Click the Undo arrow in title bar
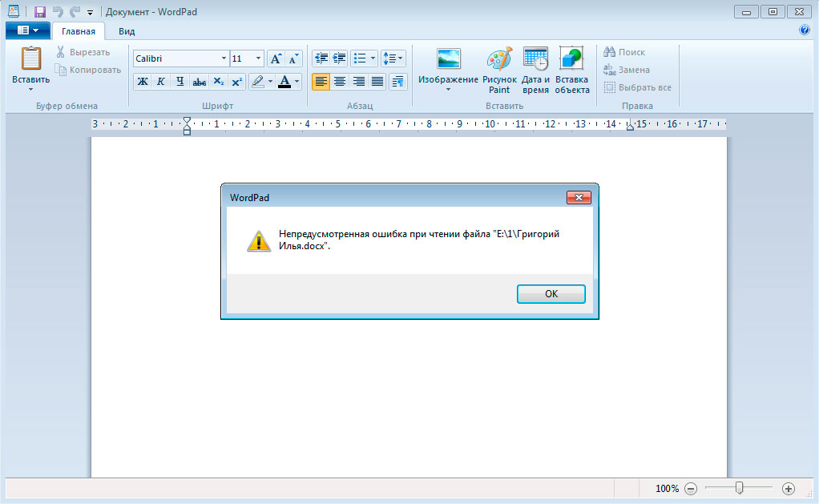The image size is (819, 504). click(58, 11)
